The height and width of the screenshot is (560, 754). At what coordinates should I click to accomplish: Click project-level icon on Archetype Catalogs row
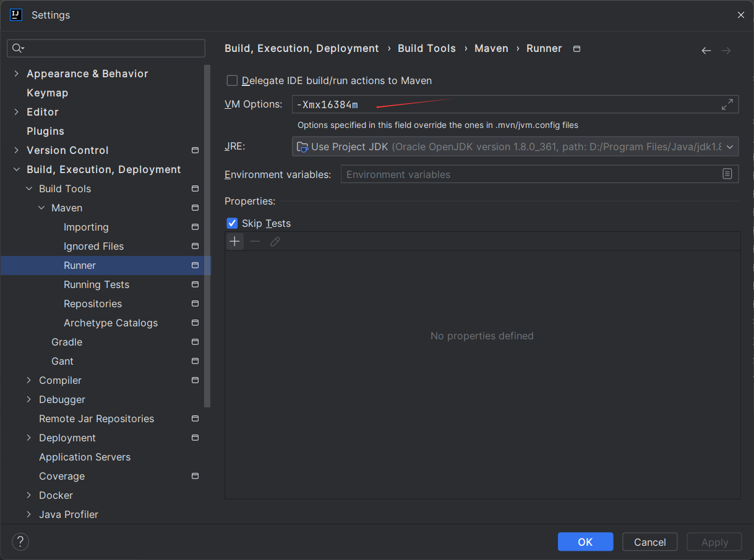pyautogui.click(x=195, y=323)
